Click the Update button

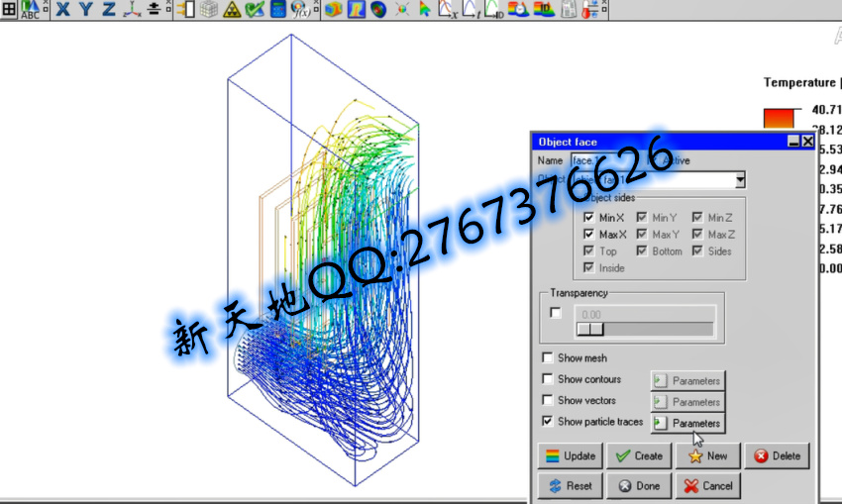point(571,455)
